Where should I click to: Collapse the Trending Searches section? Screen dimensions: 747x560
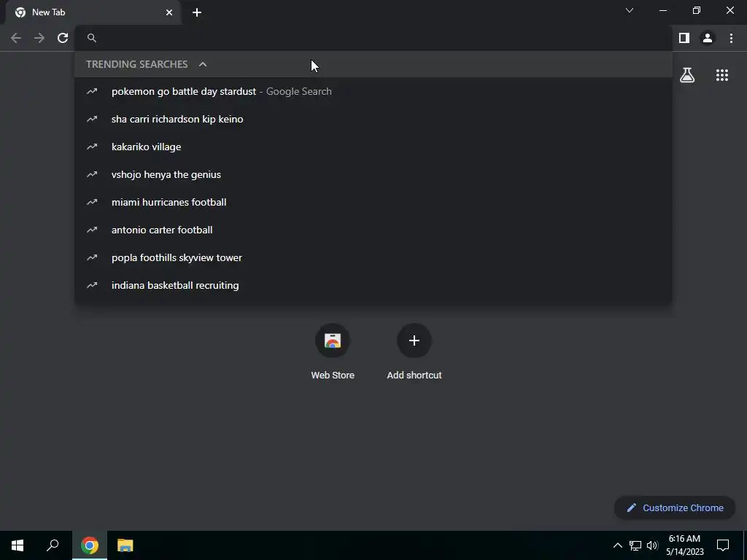(x=203, y=64)
